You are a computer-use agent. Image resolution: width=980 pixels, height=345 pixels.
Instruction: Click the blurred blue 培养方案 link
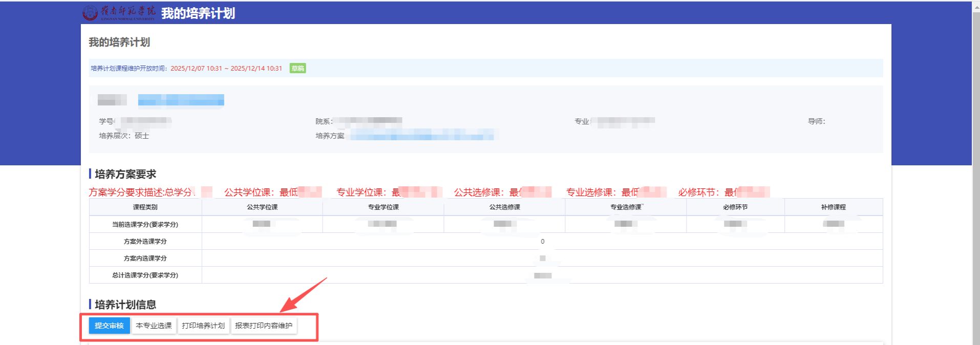(422, 136)
